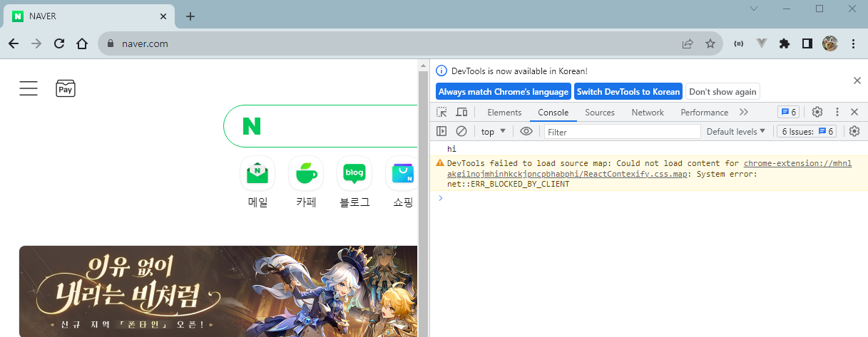This screenshot has height=337, width=868.
Task: Click the tab search chevron
Action: pos(755,9)
